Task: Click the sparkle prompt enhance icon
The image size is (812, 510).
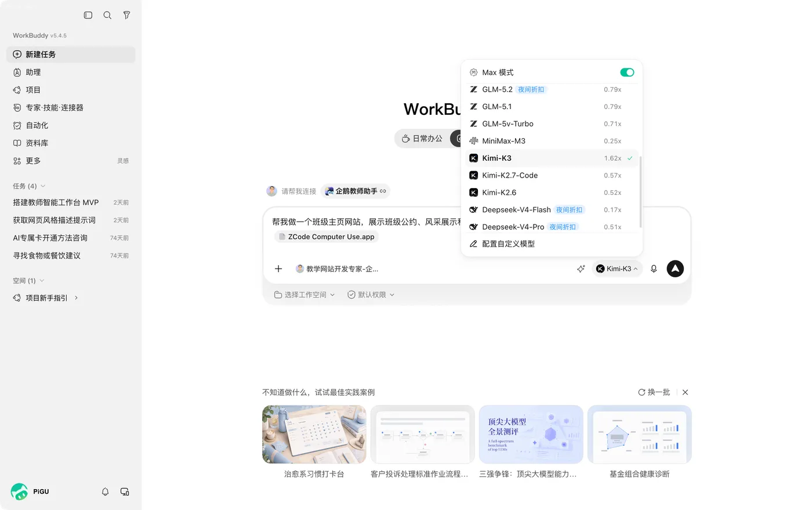Action: pyautogui.click(x=581, y=269)
